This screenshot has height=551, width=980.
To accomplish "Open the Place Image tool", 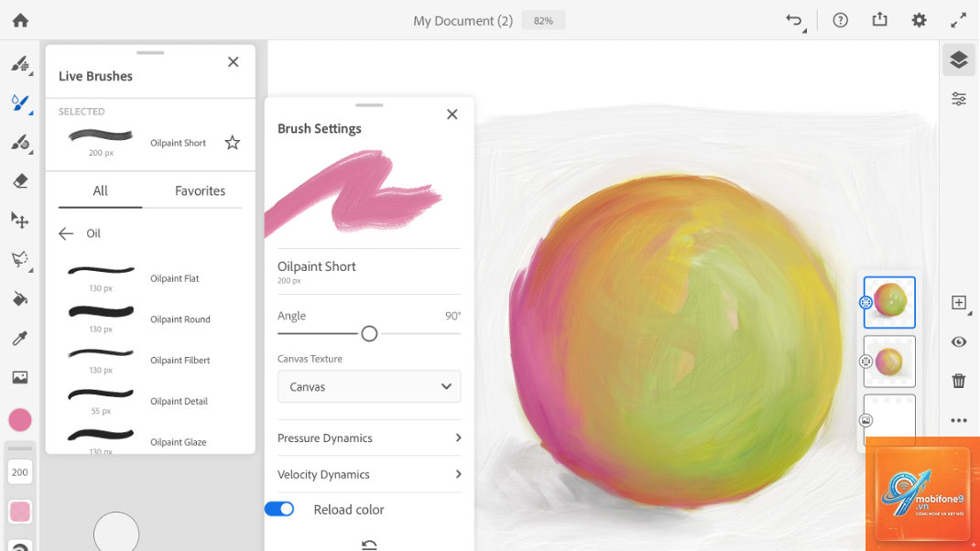I will 20,377.
